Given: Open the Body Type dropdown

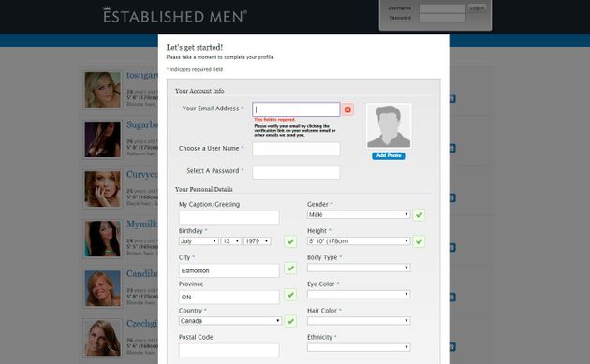Looking at the screenshot, I should 359,268.
